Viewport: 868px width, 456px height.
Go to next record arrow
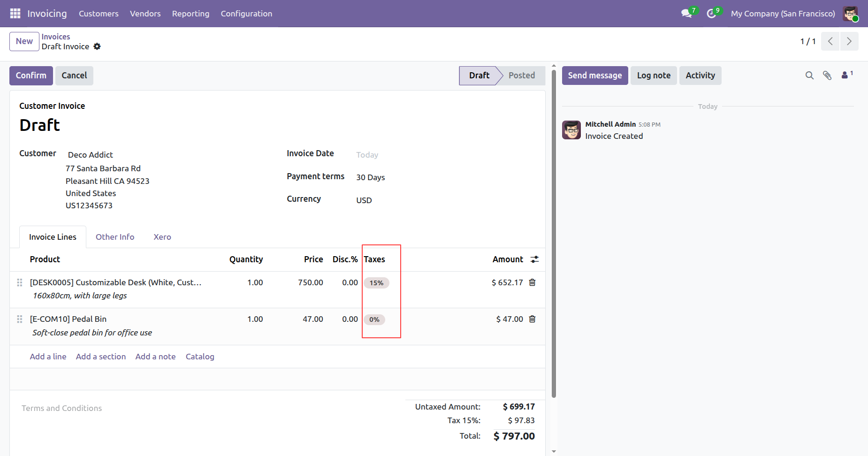[849, 41]
